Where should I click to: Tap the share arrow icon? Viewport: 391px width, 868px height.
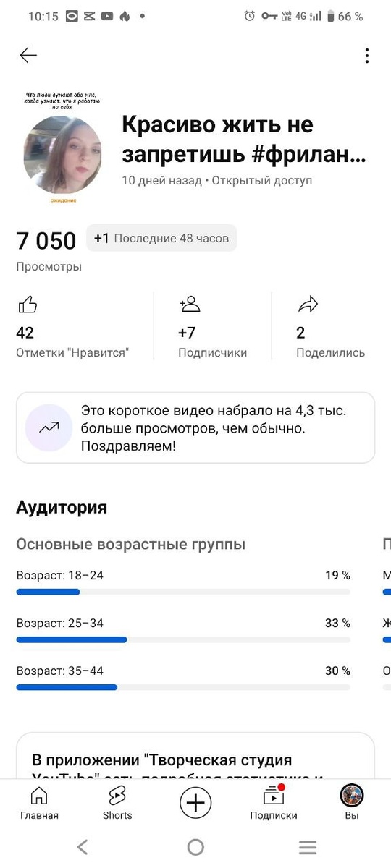tap(308, 305)
